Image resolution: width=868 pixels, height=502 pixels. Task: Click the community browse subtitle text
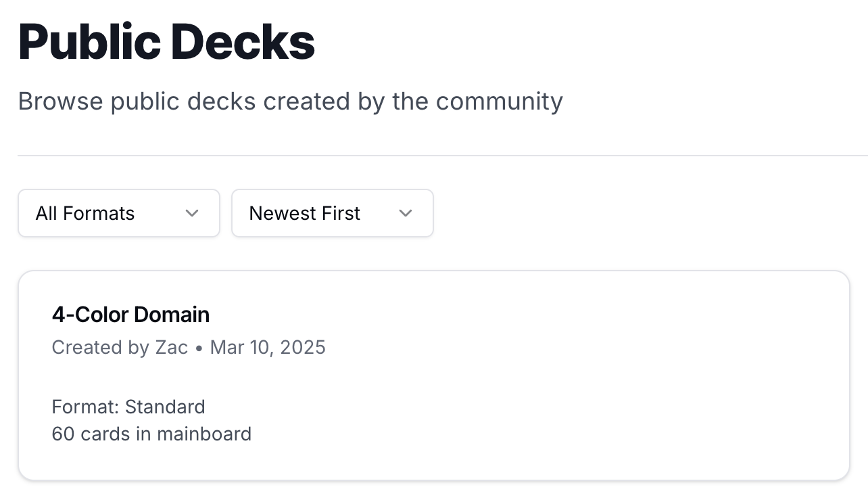pyautogui.click(x=290, y=101)
